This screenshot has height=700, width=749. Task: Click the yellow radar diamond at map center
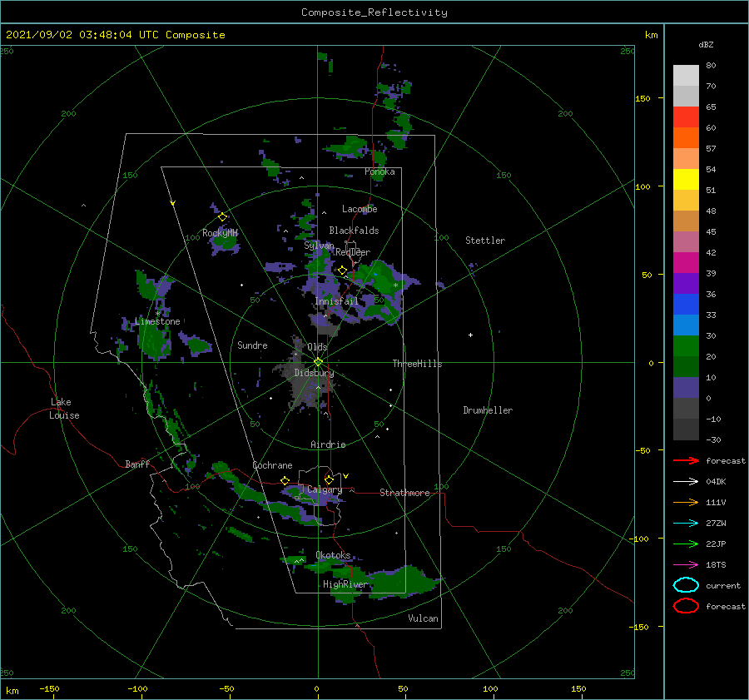(318, 362)
